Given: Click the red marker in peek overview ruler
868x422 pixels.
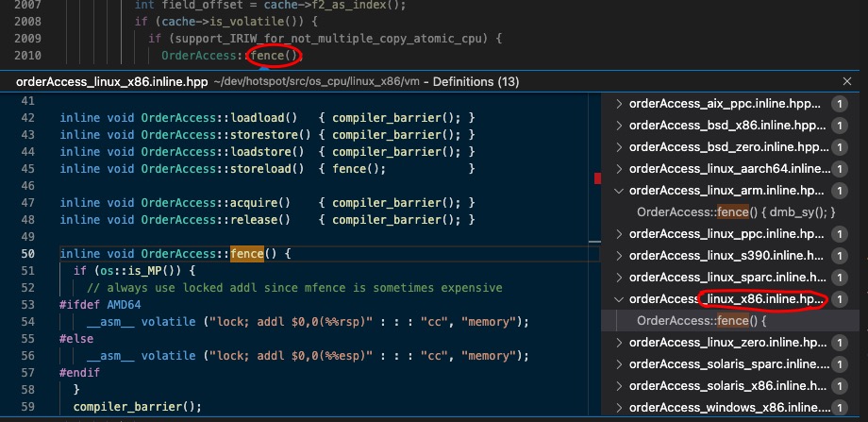Looking at the screenshot, I should (598, 178).
